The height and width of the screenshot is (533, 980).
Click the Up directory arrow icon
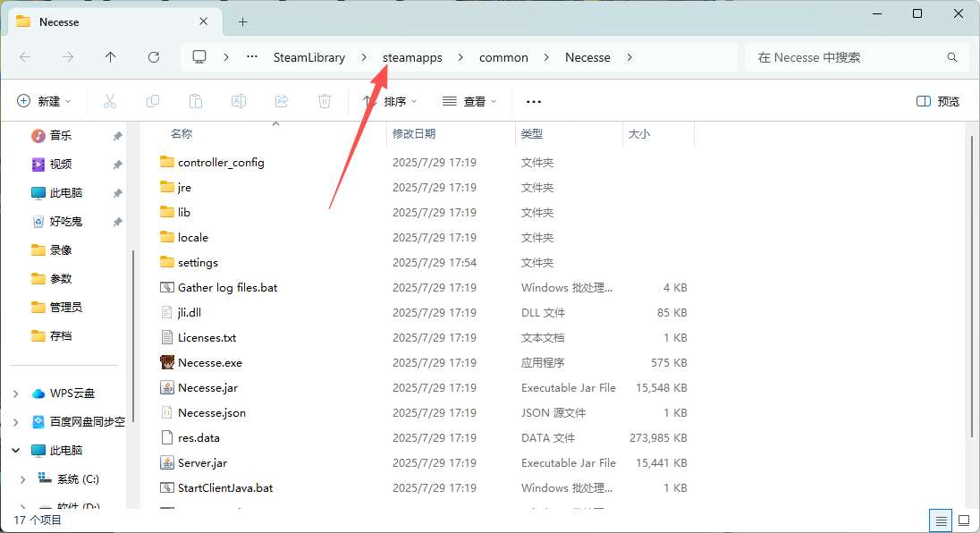click(x=110, y=57)
